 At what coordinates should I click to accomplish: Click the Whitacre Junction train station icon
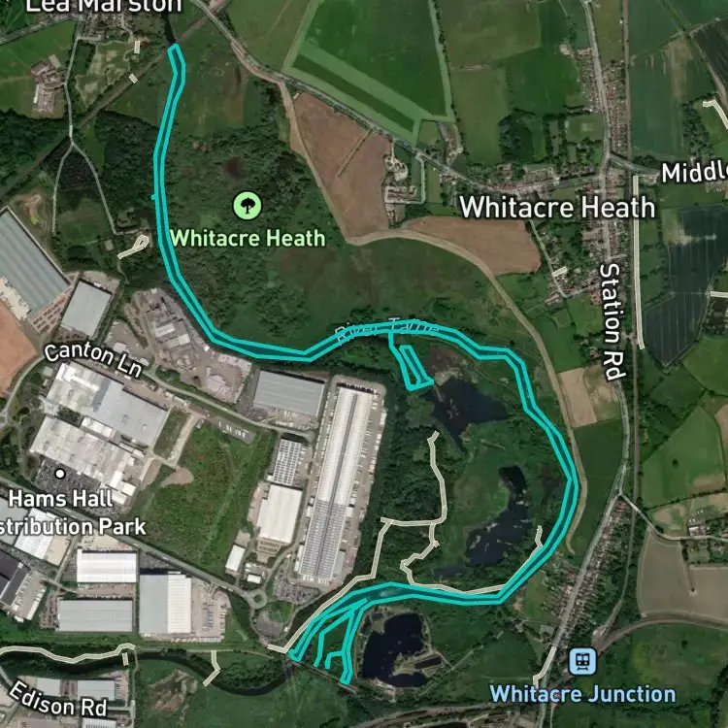582,662
